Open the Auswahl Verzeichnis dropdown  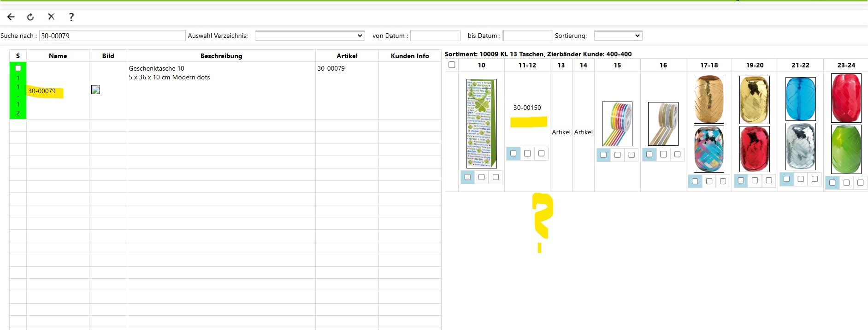(x=309, y=36)
